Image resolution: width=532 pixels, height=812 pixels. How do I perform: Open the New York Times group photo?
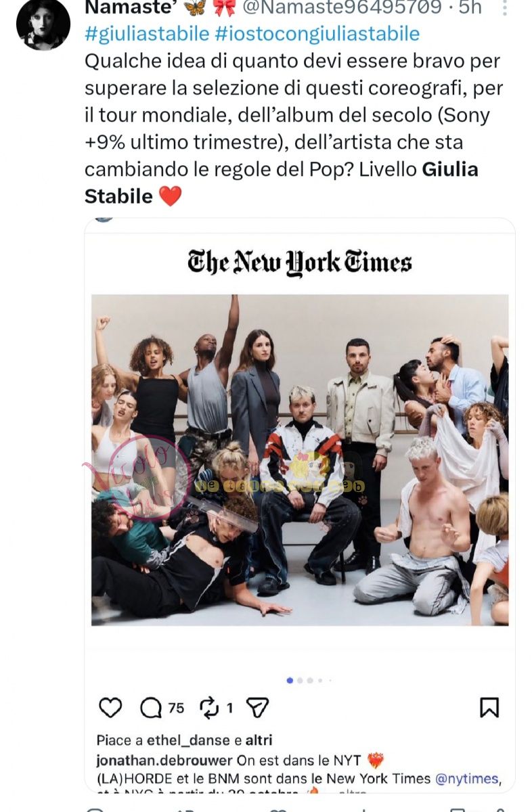(x=300, y=459)
